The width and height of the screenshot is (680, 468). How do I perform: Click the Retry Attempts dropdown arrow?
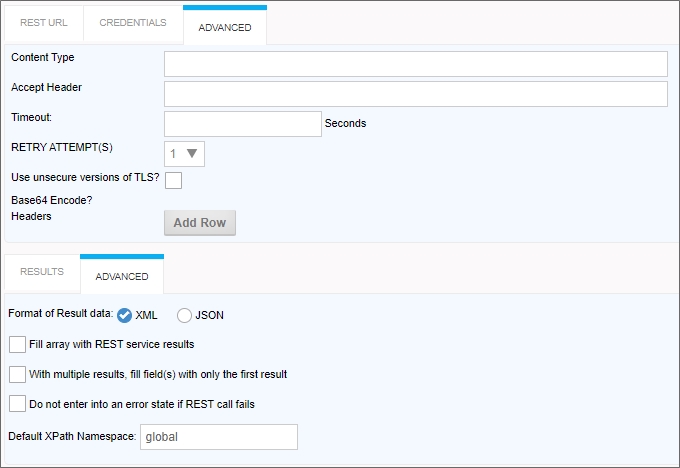(x=193, y=153)
